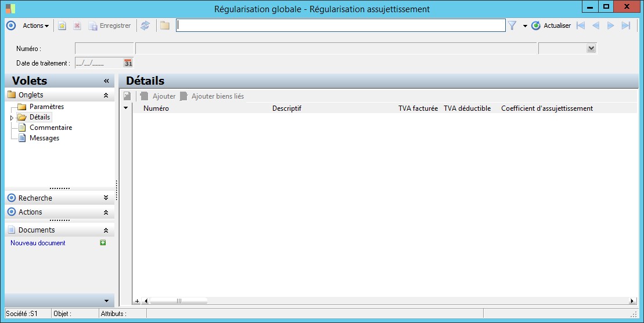Viewport: 644px width, 323px height.
Task: Go to next record arrow
Action: coord(610,26)
